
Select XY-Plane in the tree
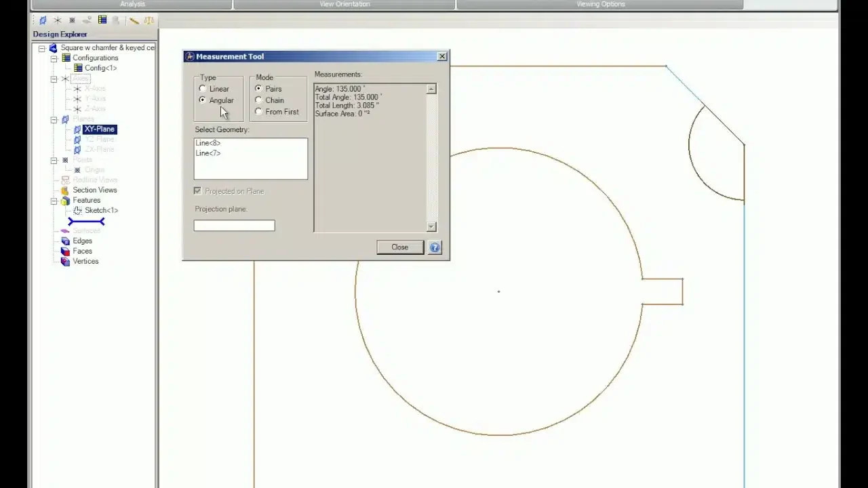[100, 129]
